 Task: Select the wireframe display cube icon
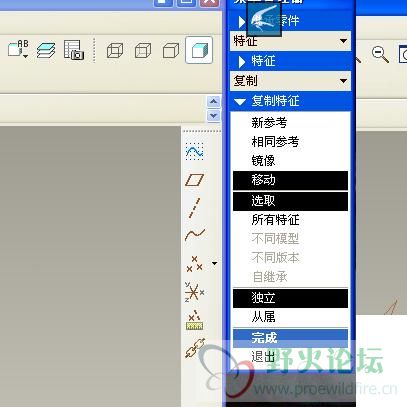pyautogui.click(x=115, y=51)
